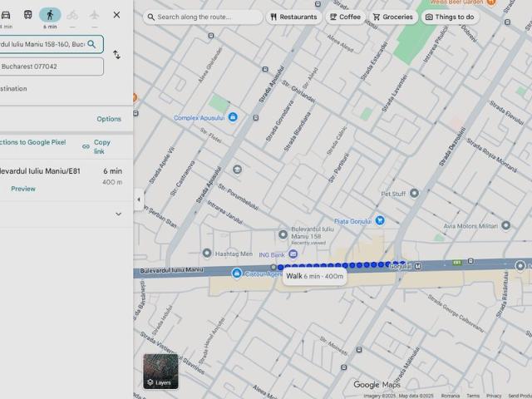Viewport: 532px width, 399px height.
Task: Open the Layers map thumbnail
Action: pos(160,372)
